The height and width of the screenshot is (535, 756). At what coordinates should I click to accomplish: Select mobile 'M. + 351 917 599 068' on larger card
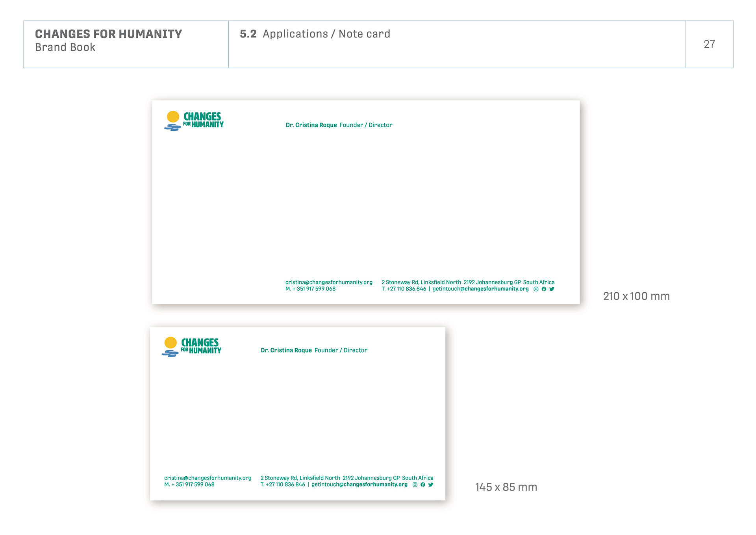(x=310, y=289)
